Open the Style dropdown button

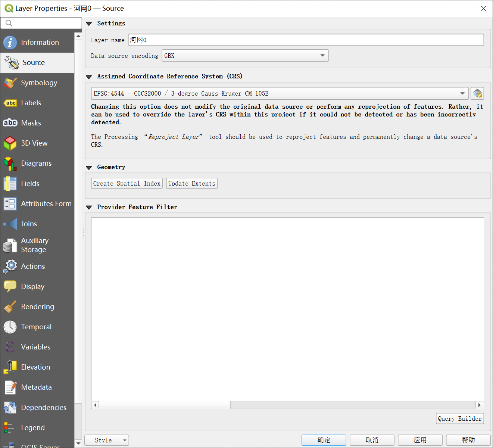pos(107,440)
